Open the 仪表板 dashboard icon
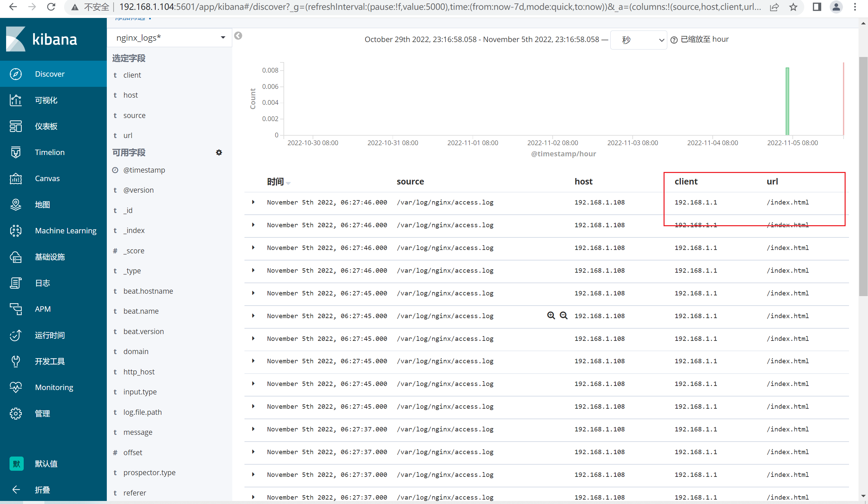Viewport: 868px width, 504px height. tap(16, 126)
